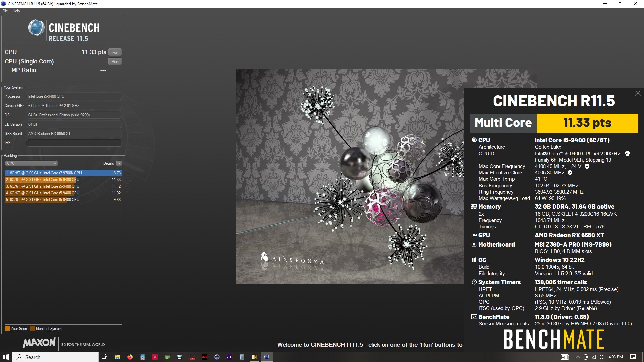Click the 4:03 PM clock
Image resolution: width=644 pixels, height=362 pixels.
[x=615, y=357]
